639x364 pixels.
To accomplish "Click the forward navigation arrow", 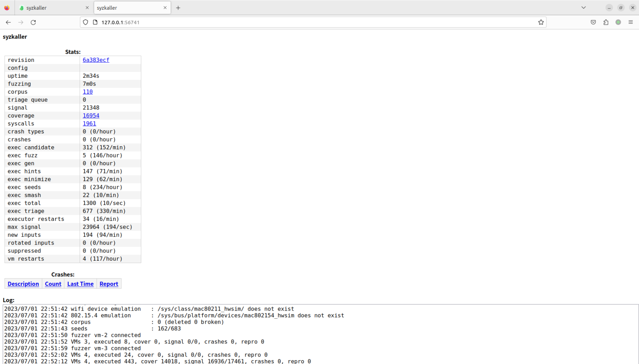I will pos(21,22).
